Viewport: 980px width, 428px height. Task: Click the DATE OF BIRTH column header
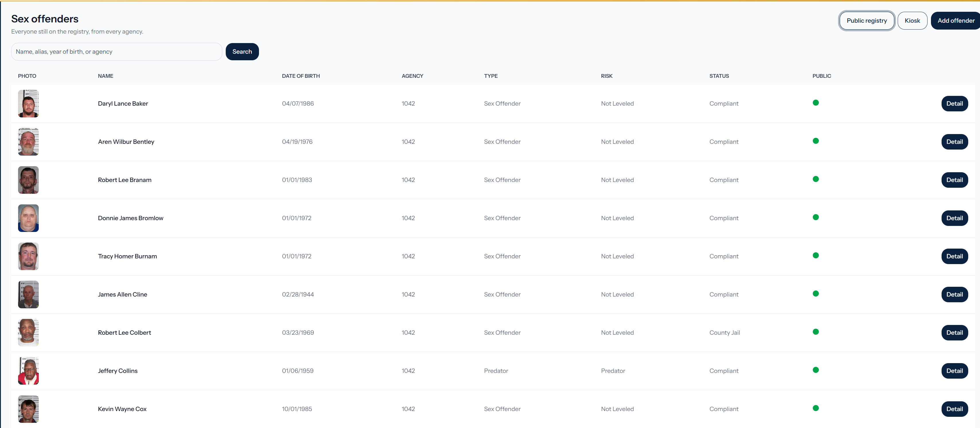301,76
